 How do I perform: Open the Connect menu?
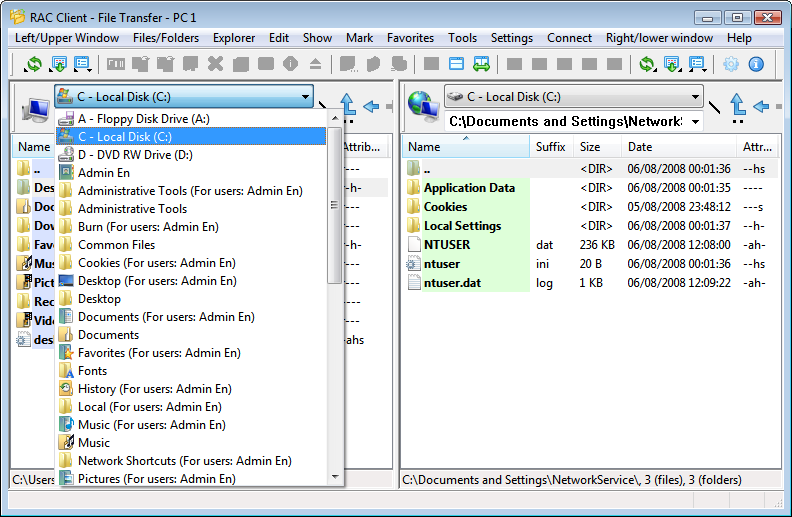pyautogui.click(x=569, y=38)
